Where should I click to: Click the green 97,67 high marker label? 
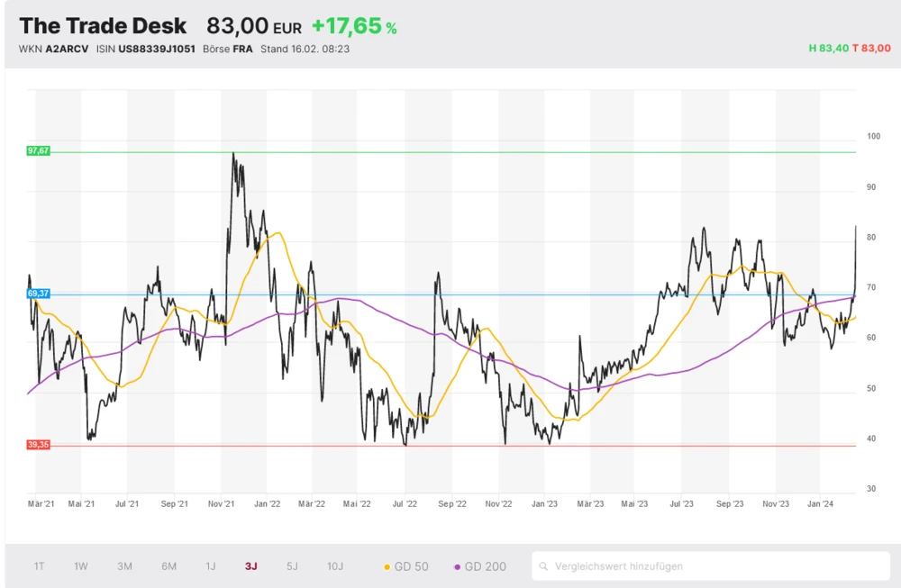(x=38, y=151)
